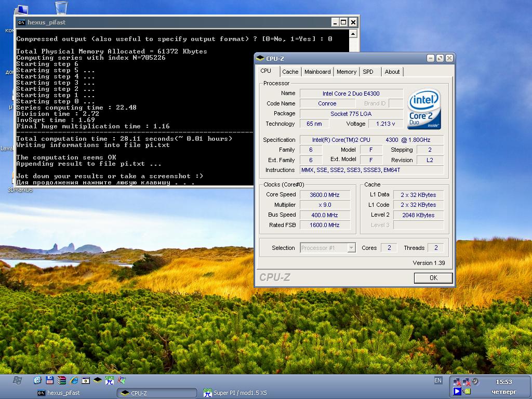Click the Multiplier value x 9.0
This screenshot has height=399, width=532.
point(325,205)
